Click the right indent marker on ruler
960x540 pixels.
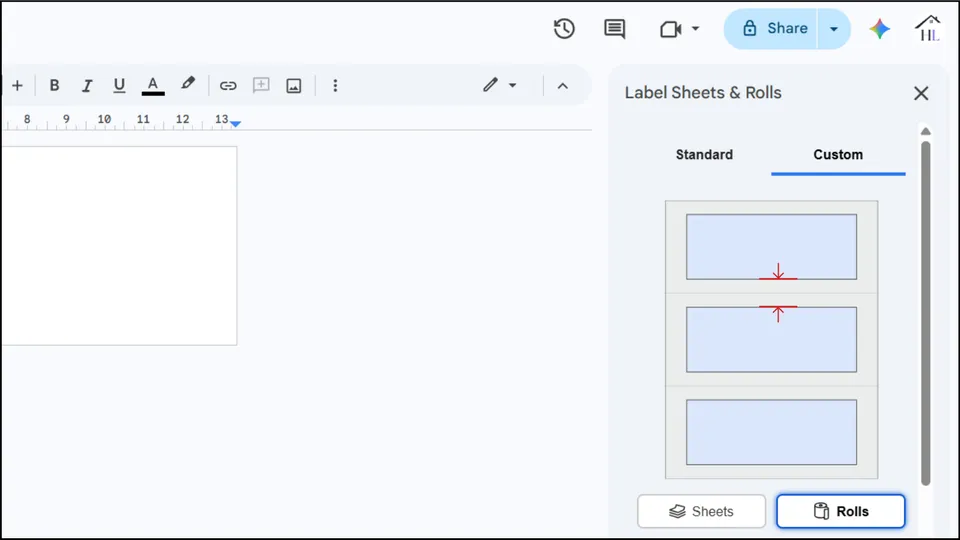tap(236, 124)
